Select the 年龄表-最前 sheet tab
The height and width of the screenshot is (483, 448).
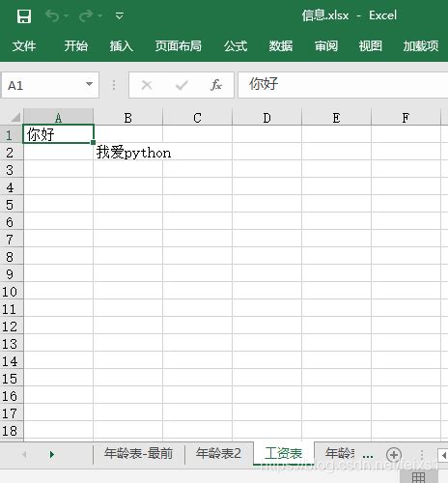click(138, 453)
